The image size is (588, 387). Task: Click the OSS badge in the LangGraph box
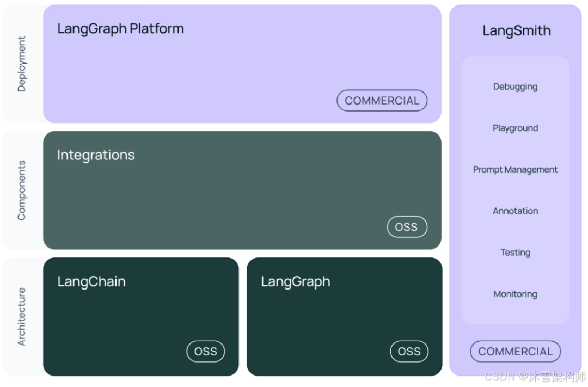pos(409,352)
